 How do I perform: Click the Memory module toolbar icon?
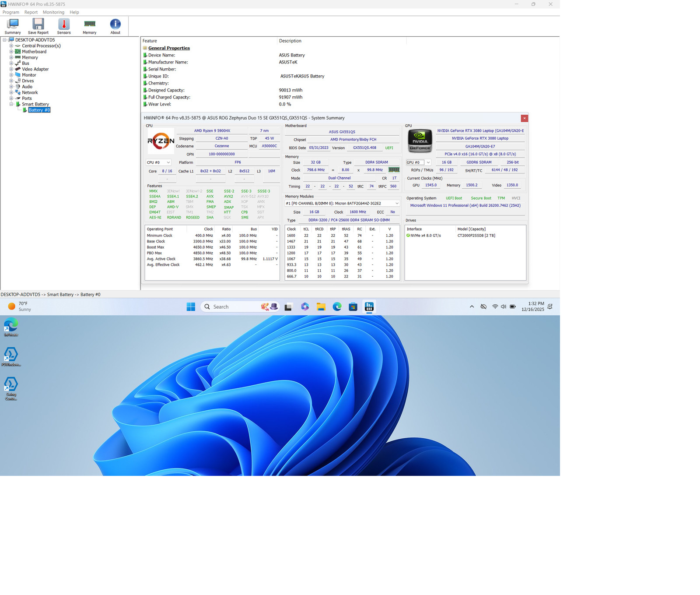(89, 26)
